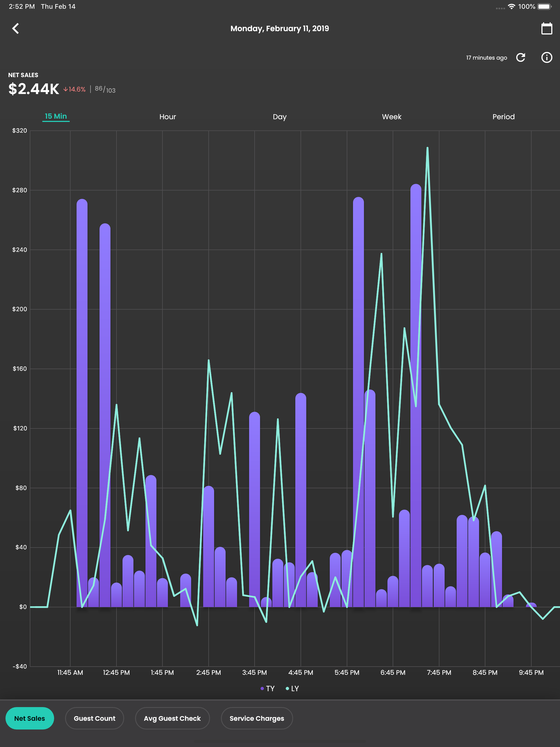Screen dimensions: 560x747
Task: Tap the 4:45 PM axis label
Action: (301, 672)
